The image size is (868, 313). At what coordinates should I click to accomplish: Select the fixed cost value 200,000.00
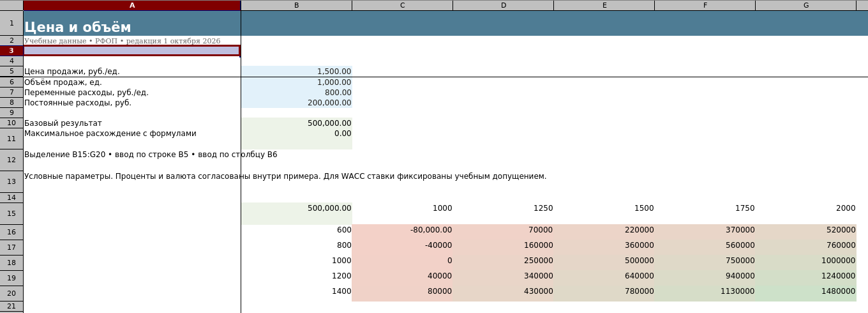296,103
